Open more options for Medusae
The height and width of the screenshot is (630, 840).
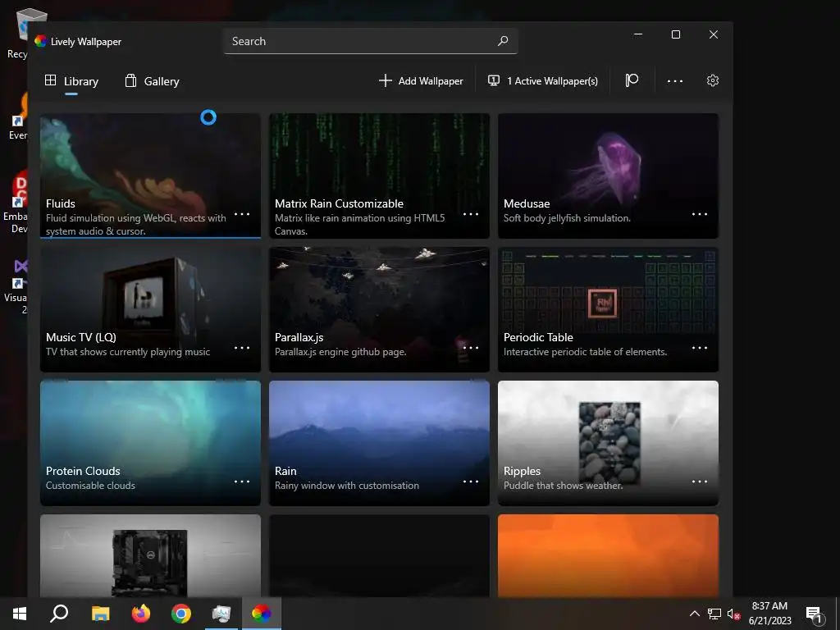coord(700,214)
